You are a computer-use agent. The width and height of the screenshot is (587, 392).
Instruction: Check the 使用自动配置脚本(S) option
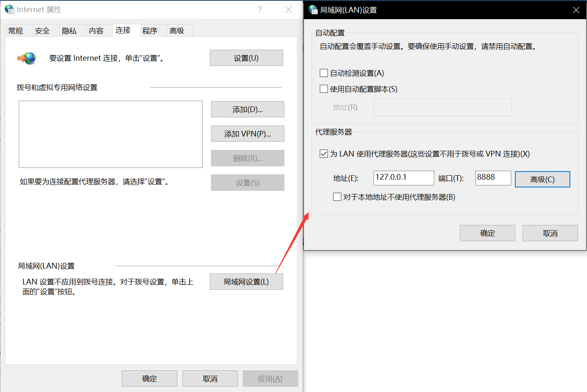tap(324, 89)
